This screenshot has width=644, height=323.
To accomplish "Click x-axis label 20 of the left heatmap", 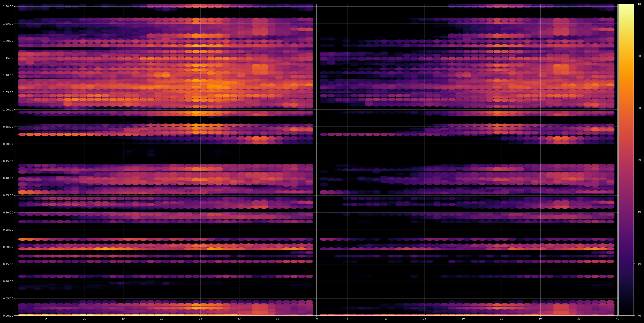I will [162, 319].
